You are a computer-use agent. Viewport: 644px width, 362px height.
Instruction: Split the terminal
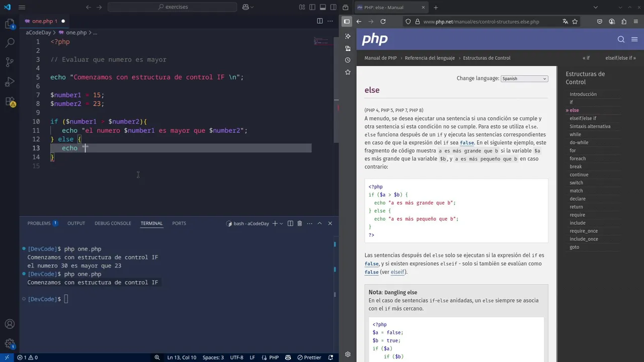[290, 223]
